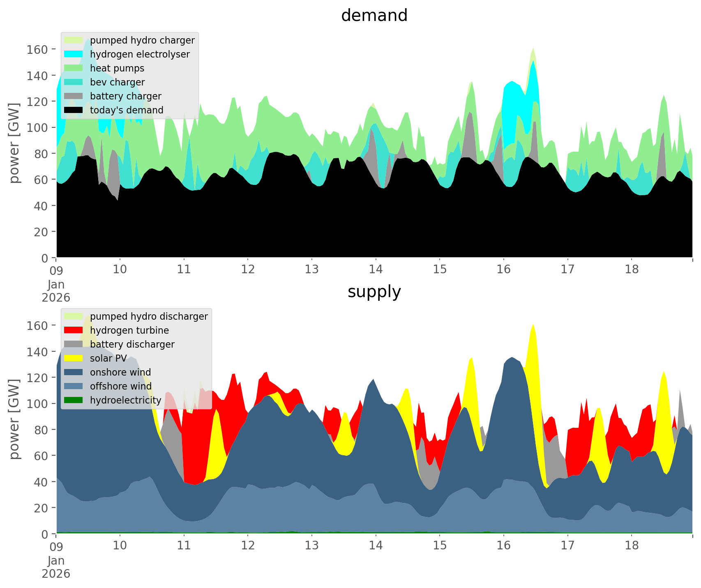The height and width of the screenshot is (588, 701).
Task: Click the demand chart's power [GW] axis label
Action: tap(14, 143)
